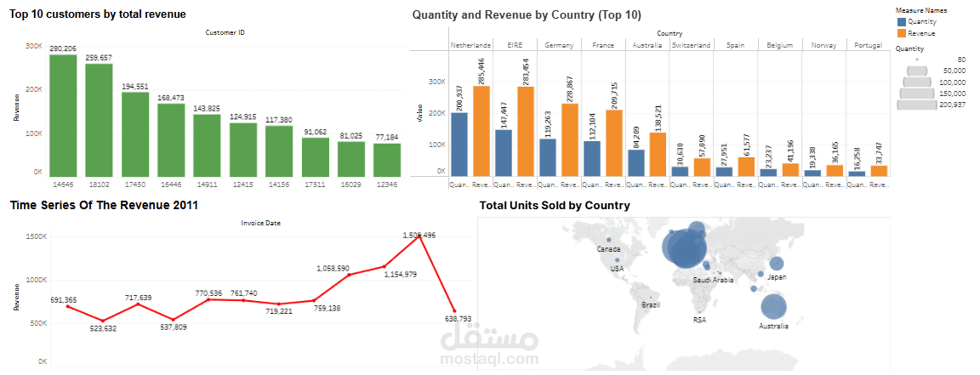Select the Netherlands orange Revenue bar
Viewport: 980px width, 375px height.
[x=481, y=131]
